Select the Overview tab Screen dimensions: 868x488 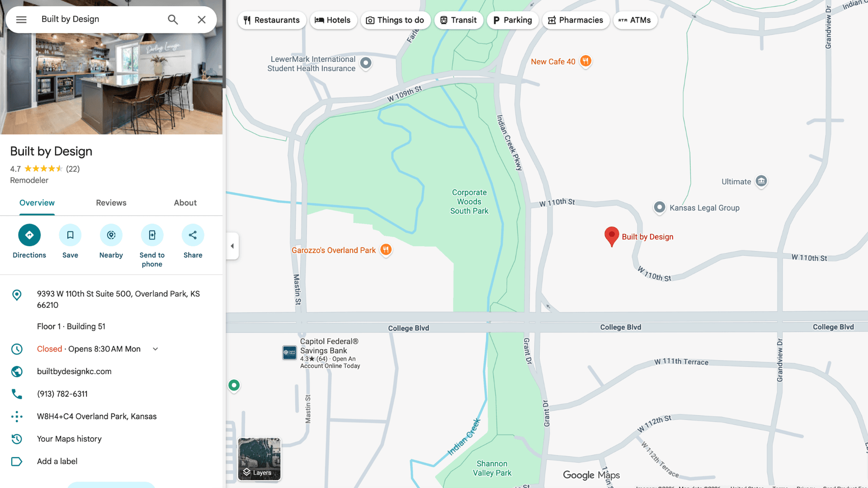(x=37, y=203)
